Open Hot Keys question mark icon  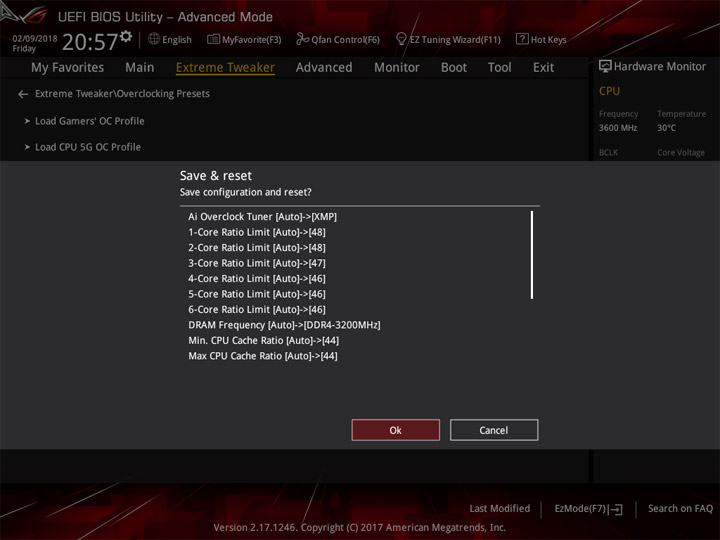click(x=522, y=39)
